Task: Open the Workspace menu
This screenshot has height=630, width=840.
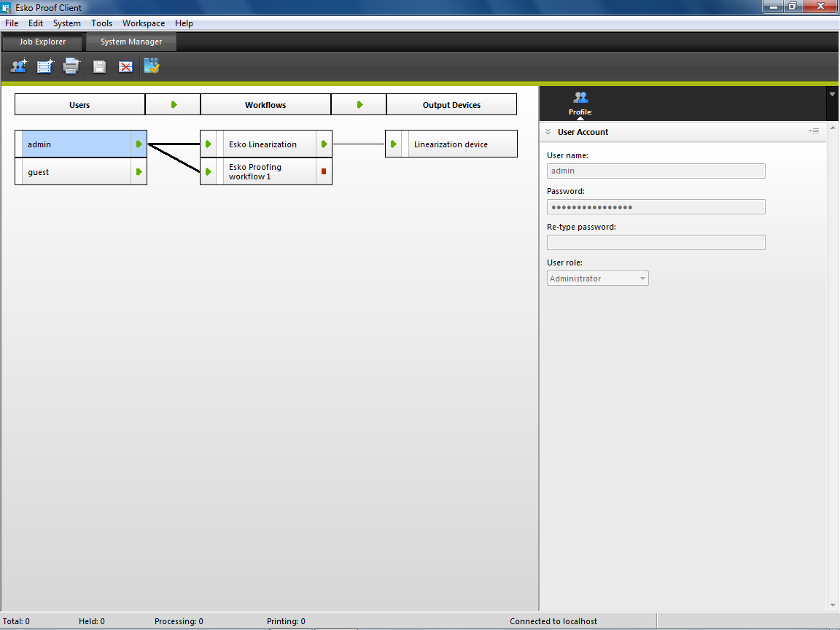Action: click(144, 23)
